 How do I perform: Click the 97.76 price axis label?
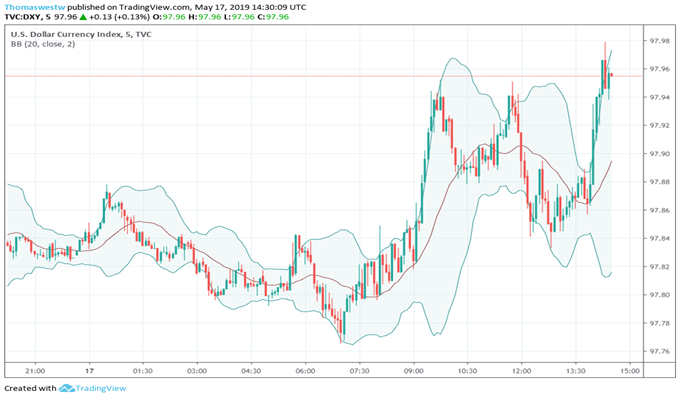(659, 352)
